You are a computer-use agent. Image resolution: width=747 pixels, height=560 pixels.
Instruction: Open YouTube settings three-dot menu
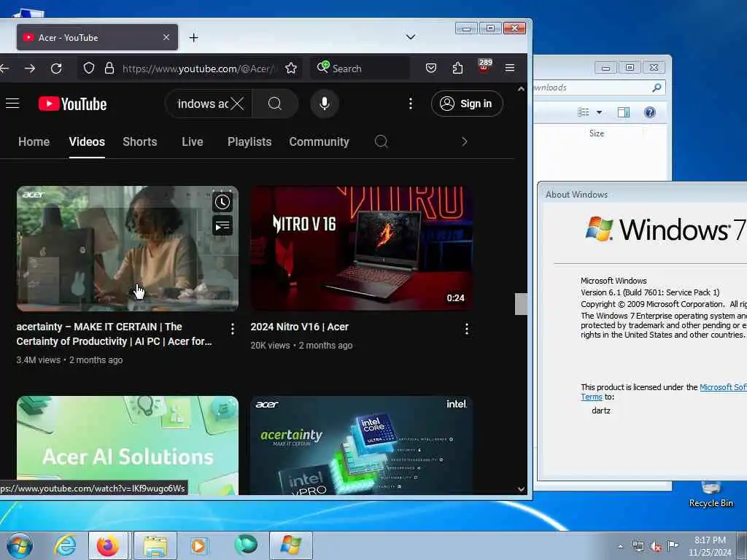click(x=410, y=104)
